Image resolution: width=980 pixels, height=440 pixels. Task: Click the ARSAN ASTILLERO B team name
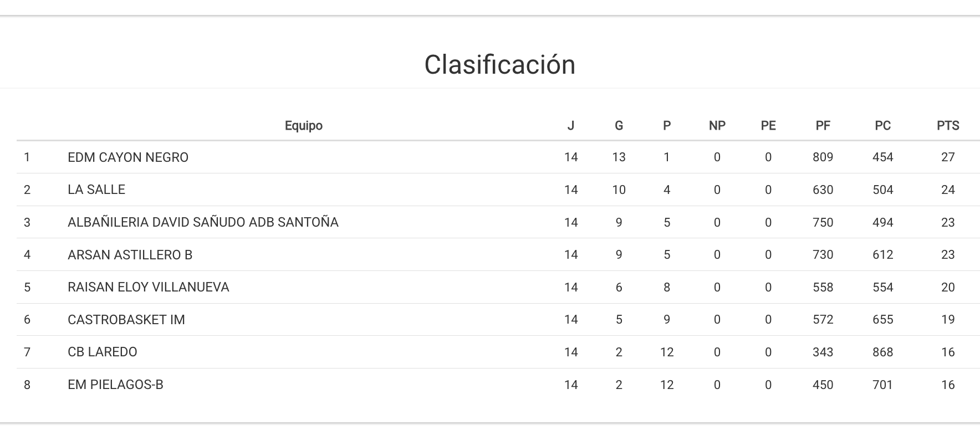(130, 255)
